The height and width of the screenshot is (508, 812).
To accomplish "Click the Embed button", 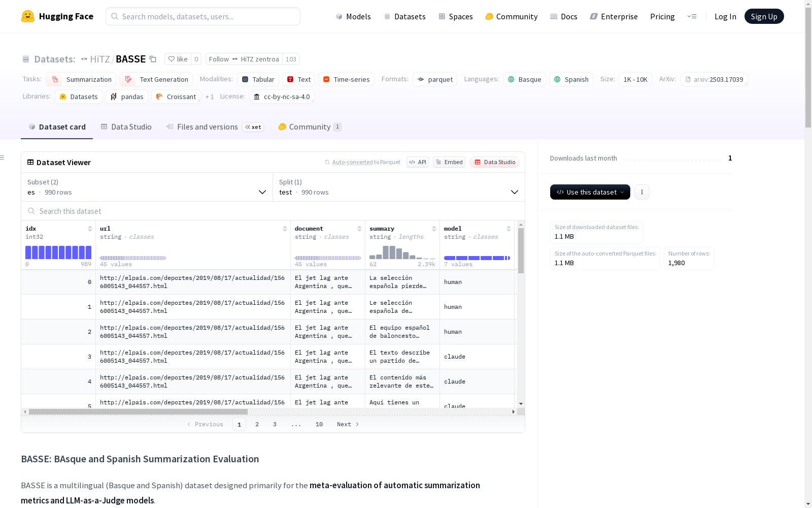I will (449, 162).
